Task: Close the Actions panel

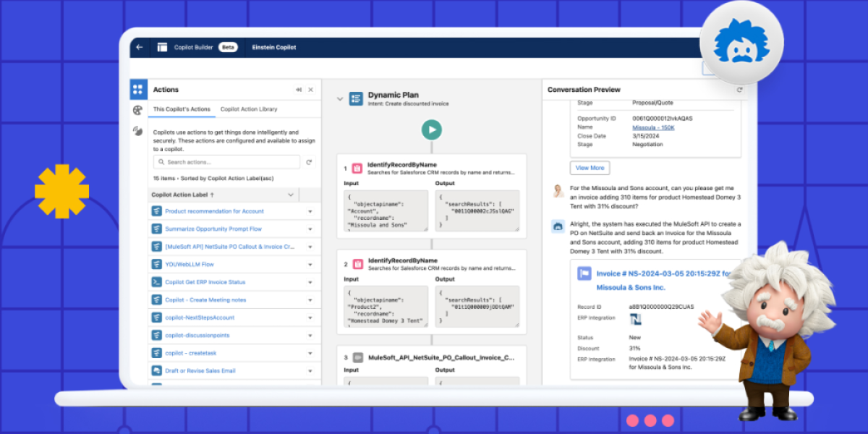Action: (x=311, y=90)
